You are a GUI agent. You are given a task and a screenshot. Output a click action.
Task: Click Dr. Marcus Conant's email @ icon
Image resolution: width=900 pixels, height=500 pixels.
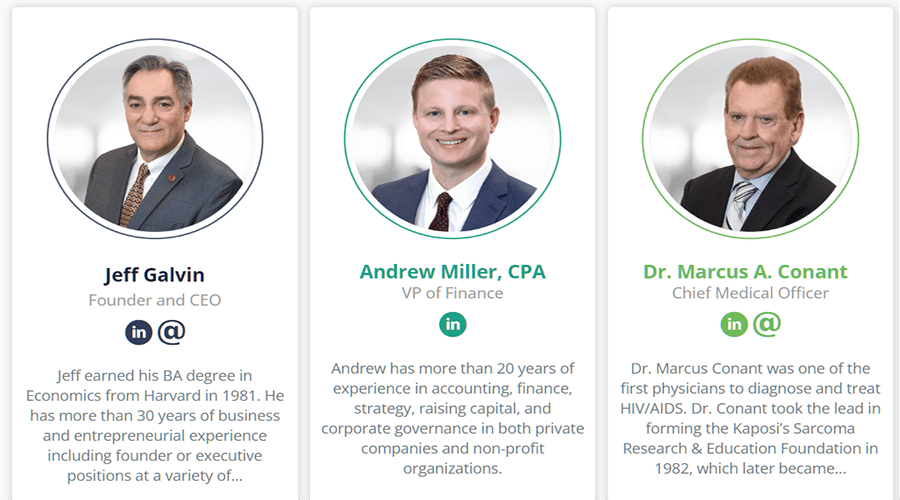point(767,324)
